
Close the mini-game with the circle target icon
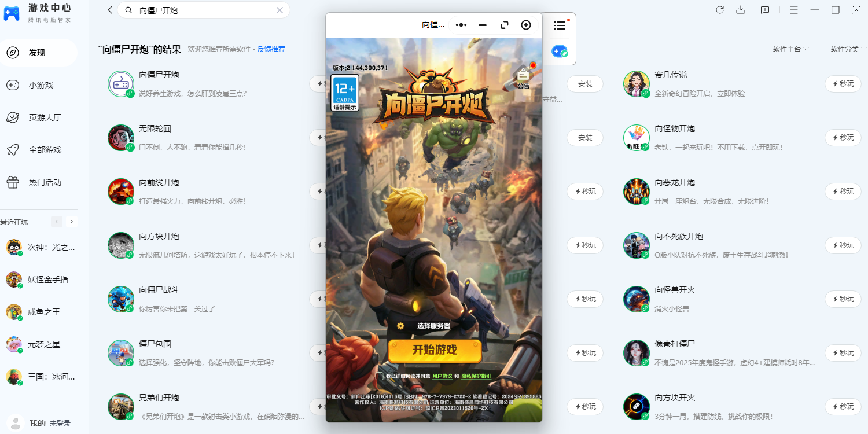coord(526,25)
